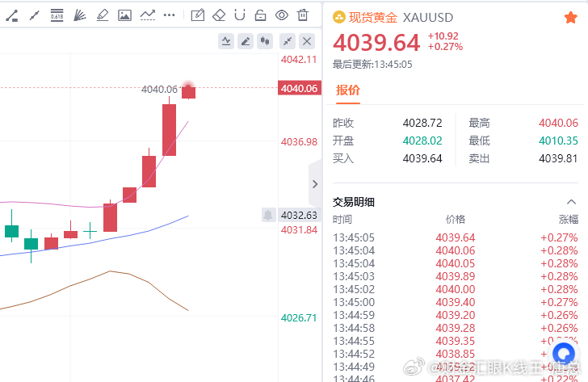This screenshot has height=382, width=588.
Task: Click the 4026.71 axis price label
Action: 299,318
